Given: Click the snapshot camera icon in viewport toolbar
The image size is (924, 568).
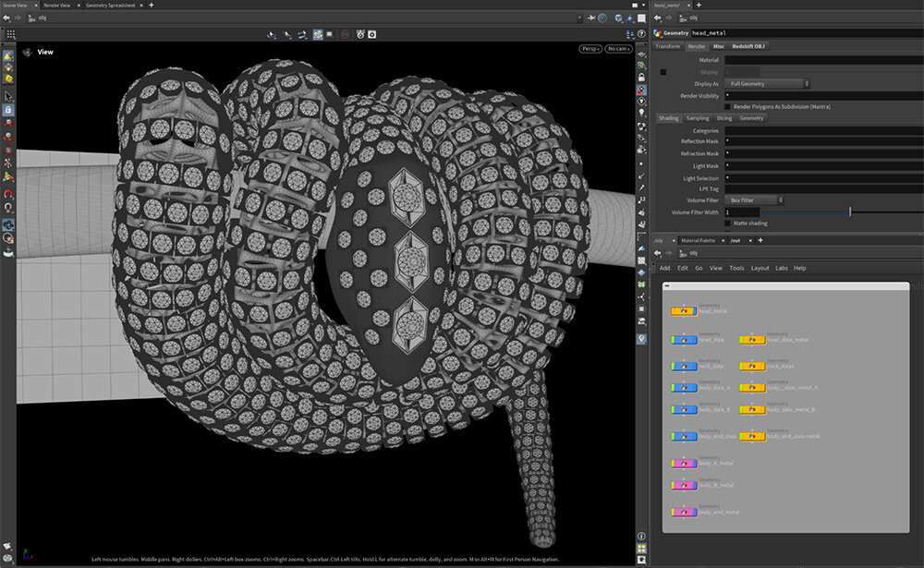Looking at the screenshot, I should click(x=371, y=34).
